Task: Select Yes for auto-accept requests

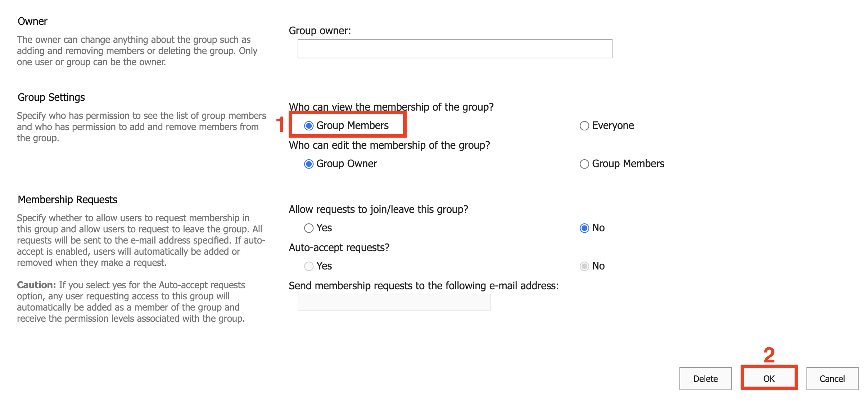Action: point(309,266)
